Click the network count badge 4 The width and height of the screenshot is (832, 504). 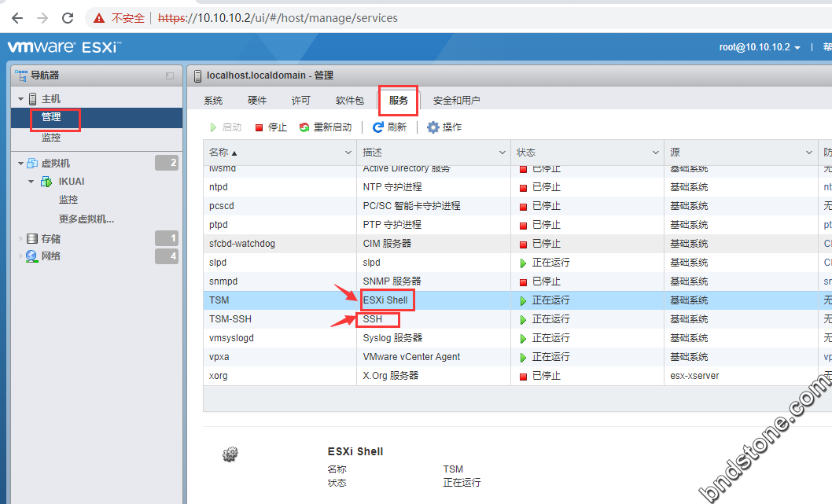pyautogui.click(x=167, y=256)
